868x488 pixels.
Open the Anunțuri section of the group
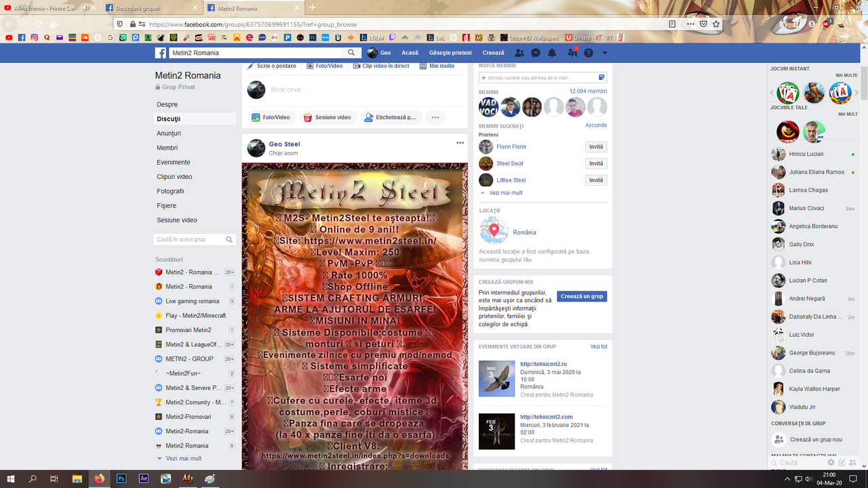(x=169, y=134)
